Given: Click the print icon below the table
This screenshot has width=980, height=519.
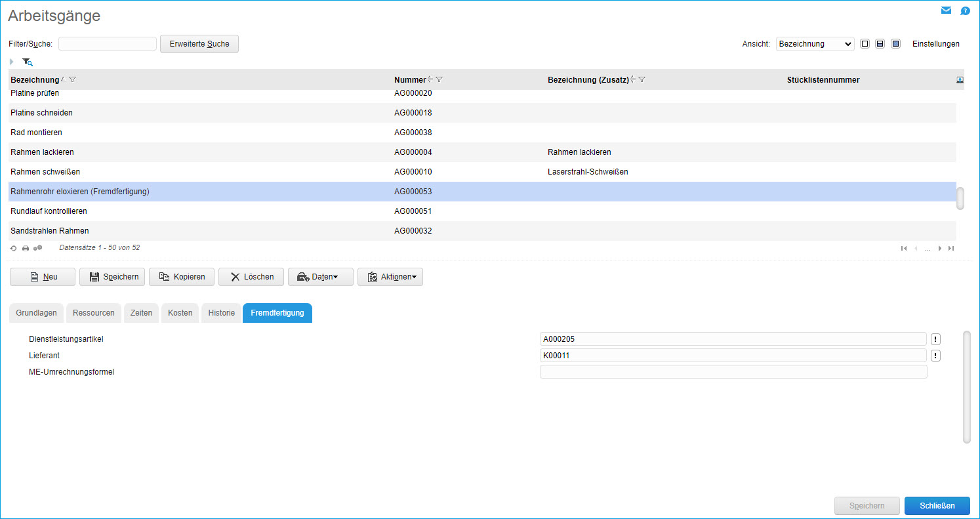Looking at the screenshot, I should click(26, 249).
